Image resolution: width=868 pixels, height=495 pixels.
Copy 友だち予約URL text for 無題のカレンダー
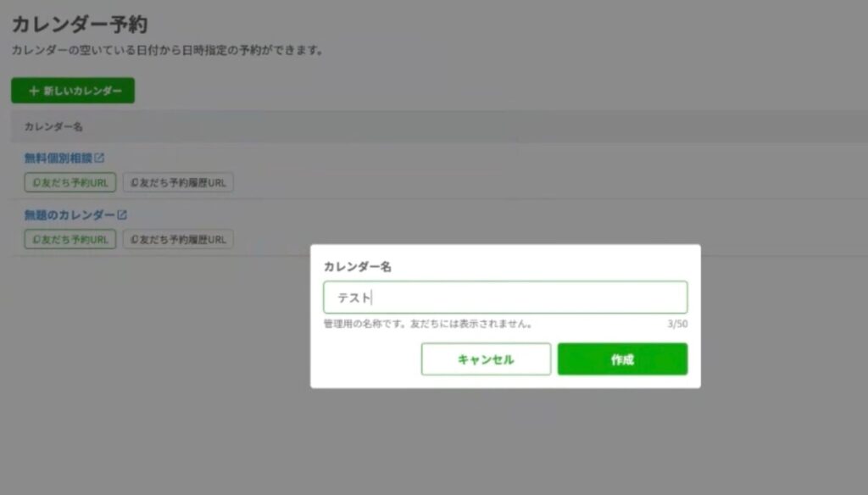click(x=75, y=239)
